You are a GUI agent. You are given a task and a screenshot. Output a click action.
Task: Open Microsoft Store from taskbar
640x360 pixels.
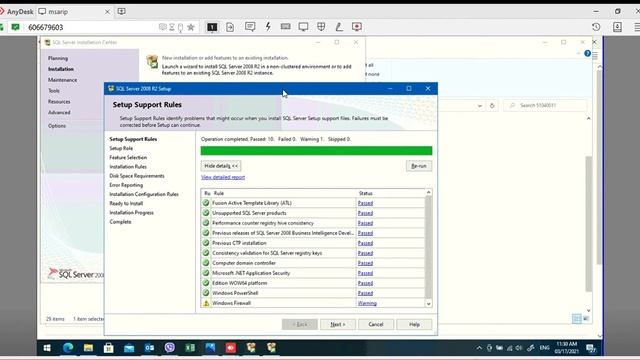click(109, 348)
